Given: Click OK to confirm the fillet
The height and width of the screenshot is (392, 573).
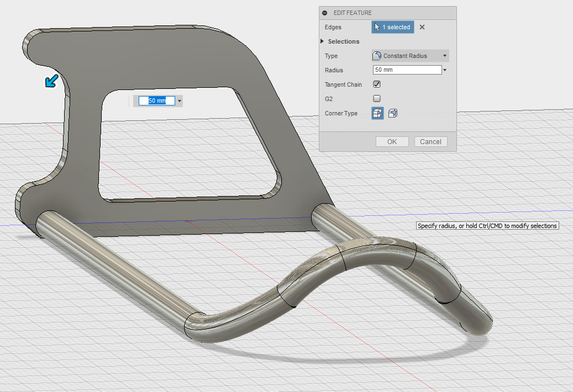Looking at the screenshot, I should 392,142.
